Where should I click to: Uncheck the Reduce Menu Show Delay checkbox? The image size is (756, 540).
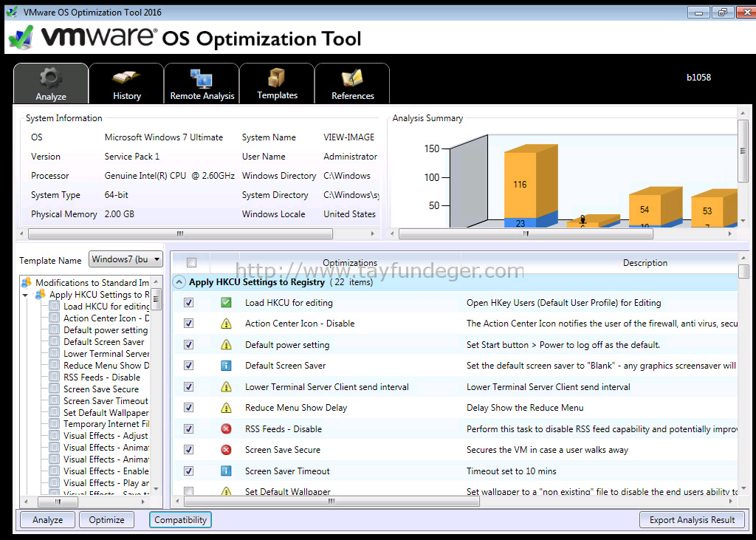[188, 408]
